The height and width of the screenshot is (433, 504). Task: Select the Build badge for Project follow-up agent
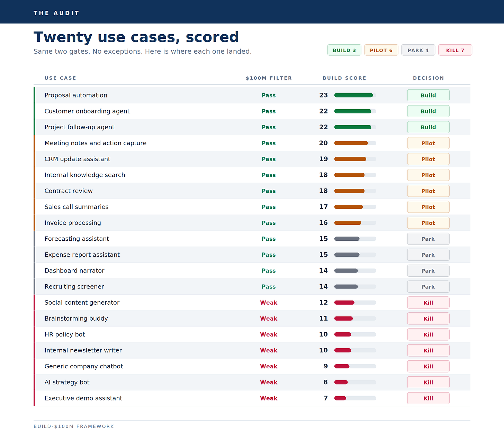coord(428,127)
